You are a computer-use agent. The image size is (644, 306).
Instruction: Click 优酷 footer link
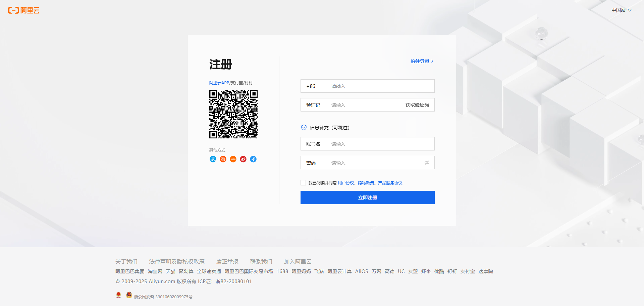pos(439,271)
